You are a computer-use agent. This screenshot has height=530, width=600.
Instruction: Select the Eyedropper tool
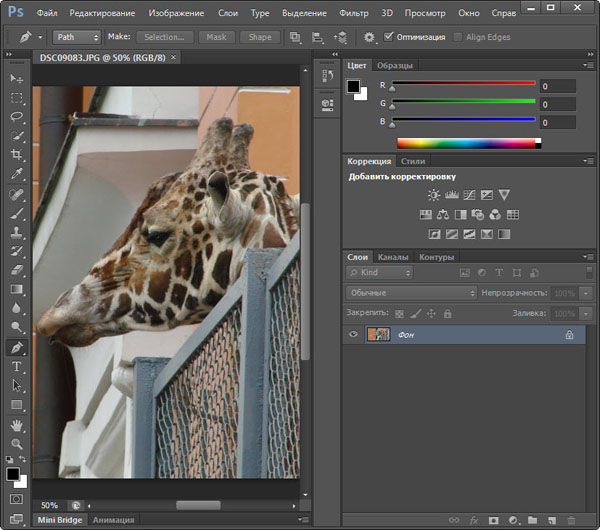16,174
